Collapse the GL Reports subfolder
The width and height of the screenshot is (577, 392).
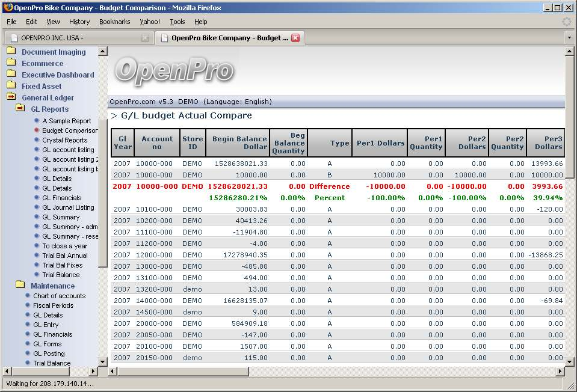pyautogui.click(x=20, y=109)
